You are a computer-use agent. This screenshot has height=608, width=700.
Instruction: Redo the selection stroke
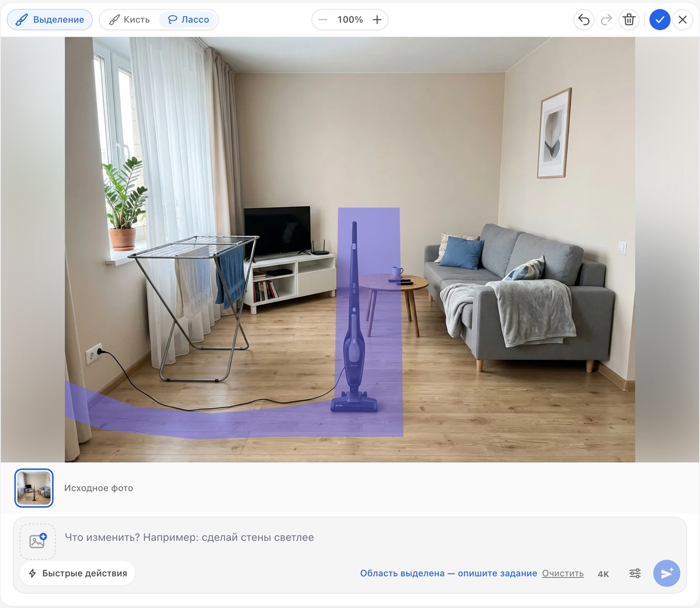coord(607,20)
